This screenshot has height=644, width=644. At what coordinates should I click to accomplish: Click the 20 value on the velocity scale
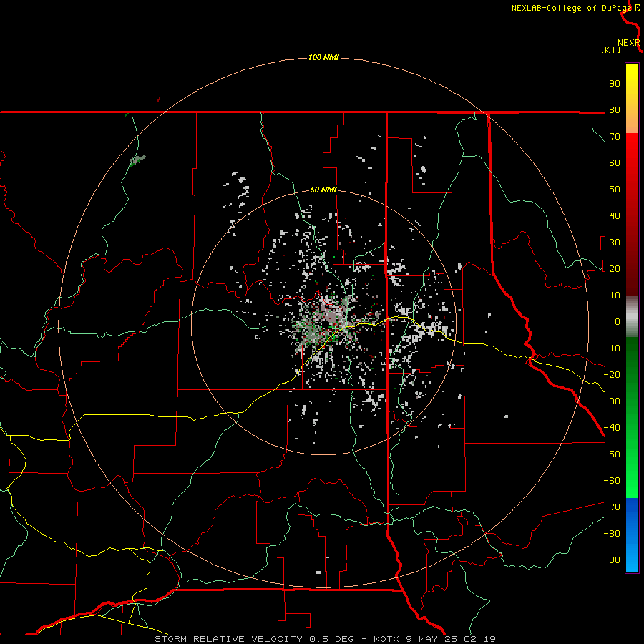tap(615, 269)
